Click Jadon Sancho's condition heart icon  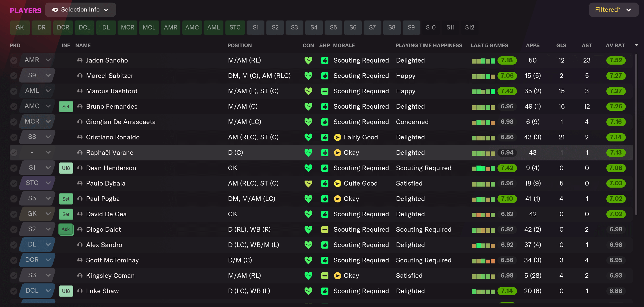click(x=308, y=60)
